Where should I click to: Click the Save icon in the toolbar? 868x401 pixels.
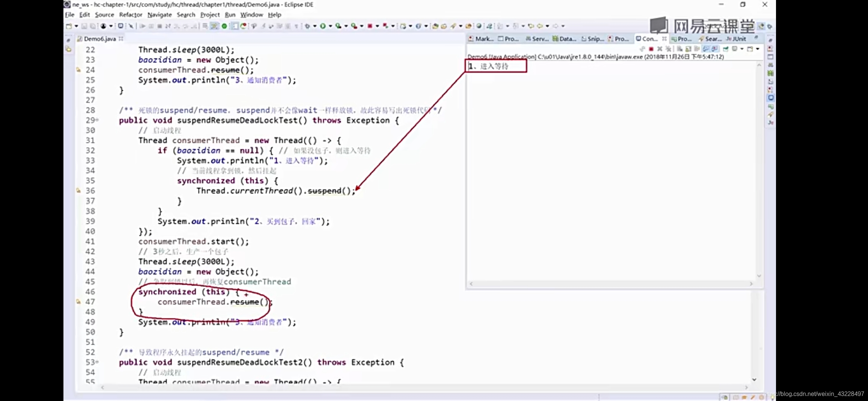click(x=84, y=26)
